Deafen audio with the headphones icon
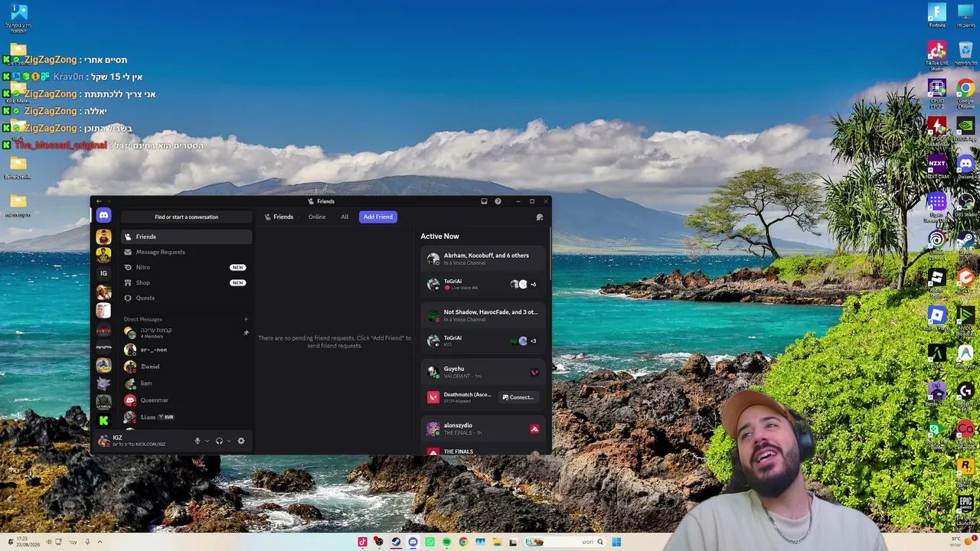This screenshot has height=551, width=980. (219, 441)
